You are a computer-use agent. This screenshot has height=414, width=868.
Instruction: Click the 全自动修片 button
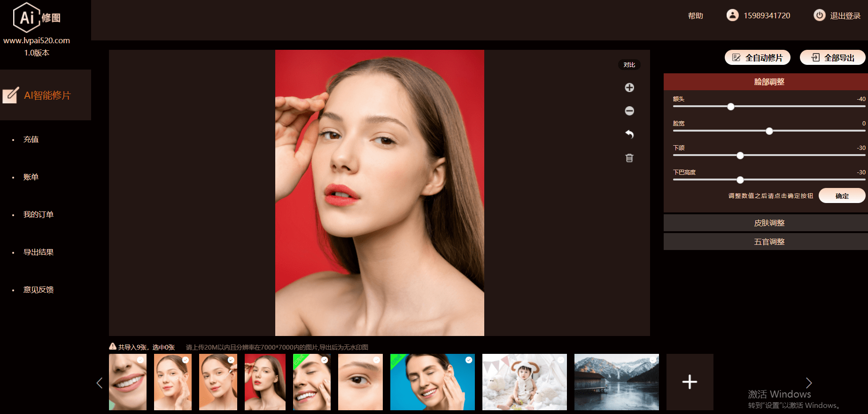pyautogui.click(x=757, y=58)
